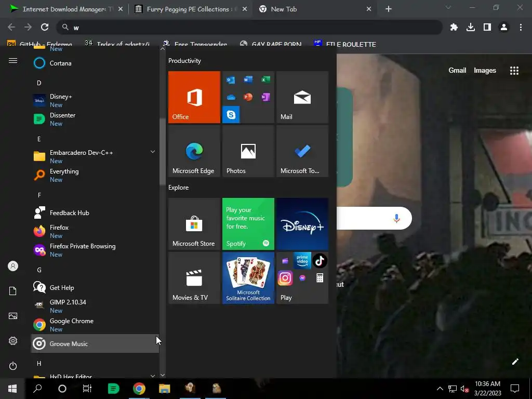Open the TikTok icon in Play tile
532x399 pixels.
tap(320, 261)
